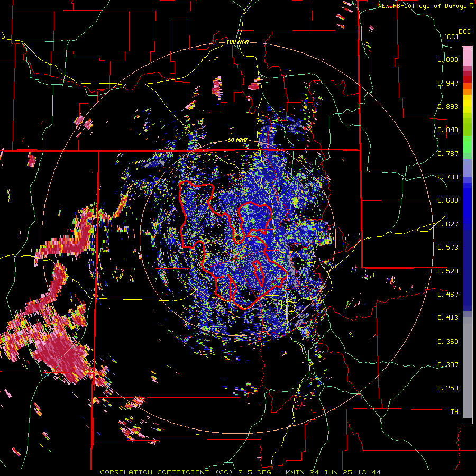Screen dimensions: 476x476
Task: Click the 100 NMI range ring label
Action: coord(237,42)
